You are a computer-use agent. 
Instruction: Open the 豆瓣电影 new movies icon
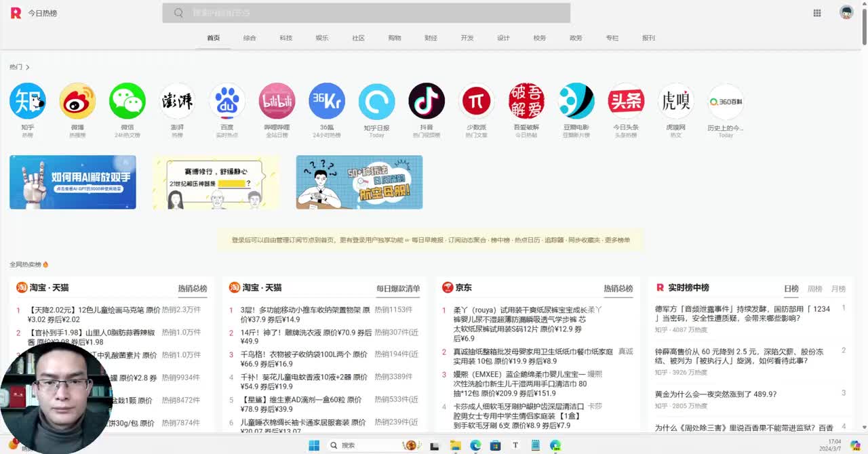576,101
